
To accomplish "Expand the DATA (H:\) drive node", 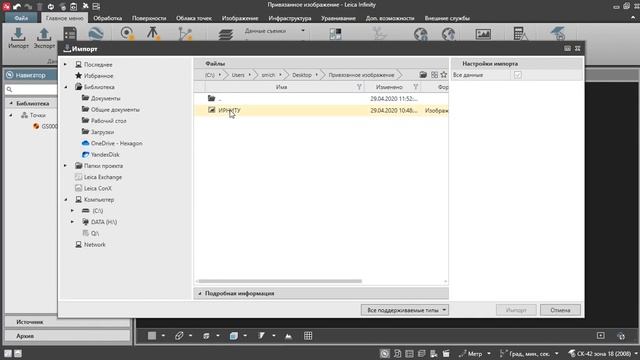I will (73, 222).
